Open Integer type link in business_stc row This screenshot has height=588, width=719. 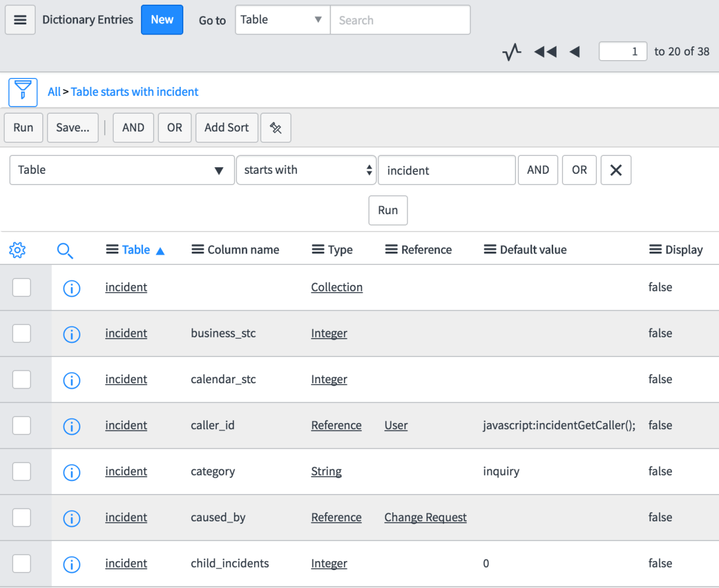(329, 333)
